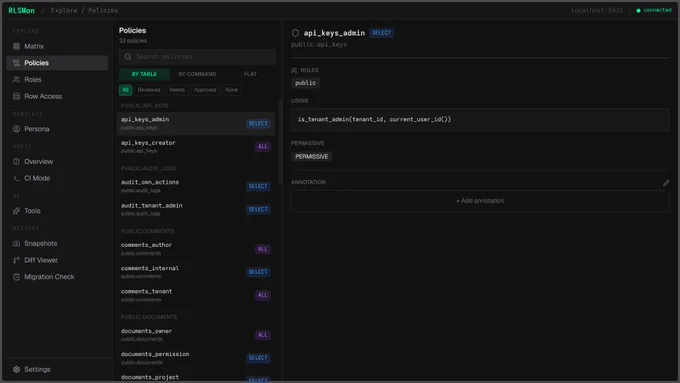This screenshot has width=680, height=383.
Task: Click the search magnifier icon
Action: click(x=128, y=57)
